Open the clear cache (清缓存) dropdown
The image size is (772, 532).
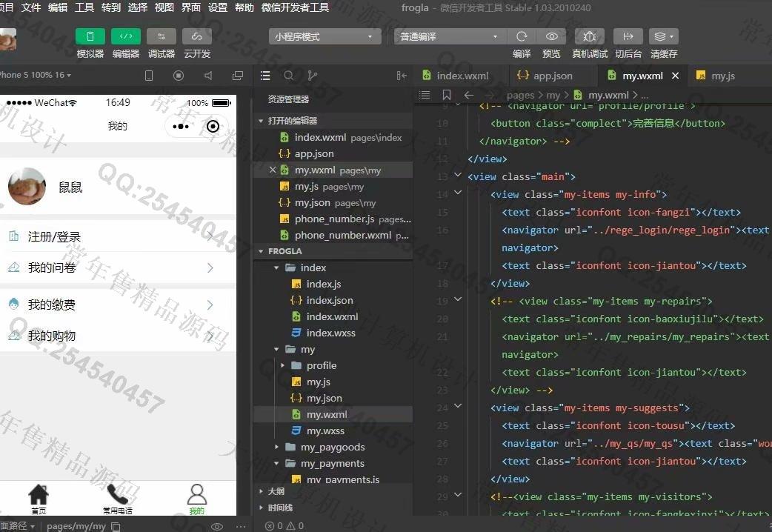pyautogui.click(x=664, y=36)
